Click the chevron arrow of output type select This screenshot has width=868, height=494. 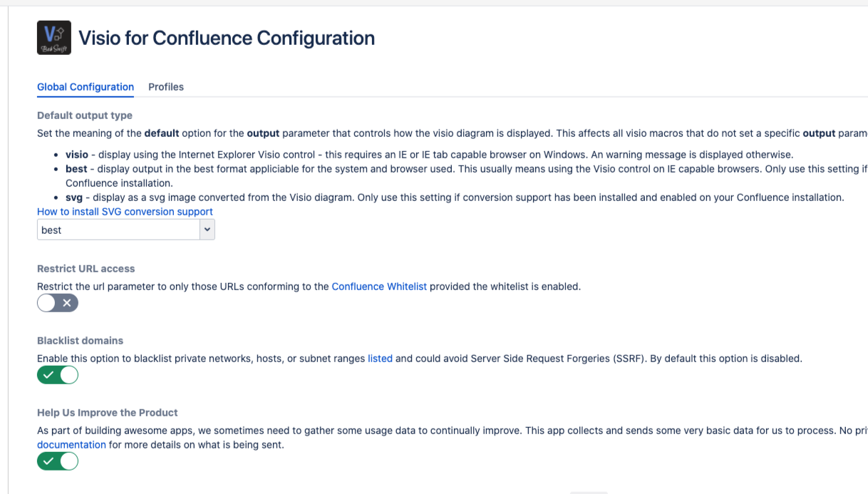coord(207,230)
